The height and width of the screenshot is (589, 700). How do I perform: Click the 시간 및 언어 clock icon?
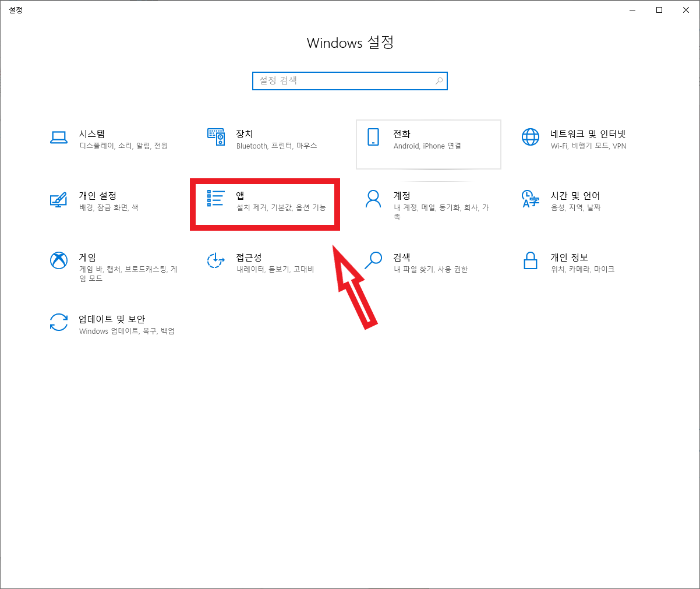click(531, 199)
